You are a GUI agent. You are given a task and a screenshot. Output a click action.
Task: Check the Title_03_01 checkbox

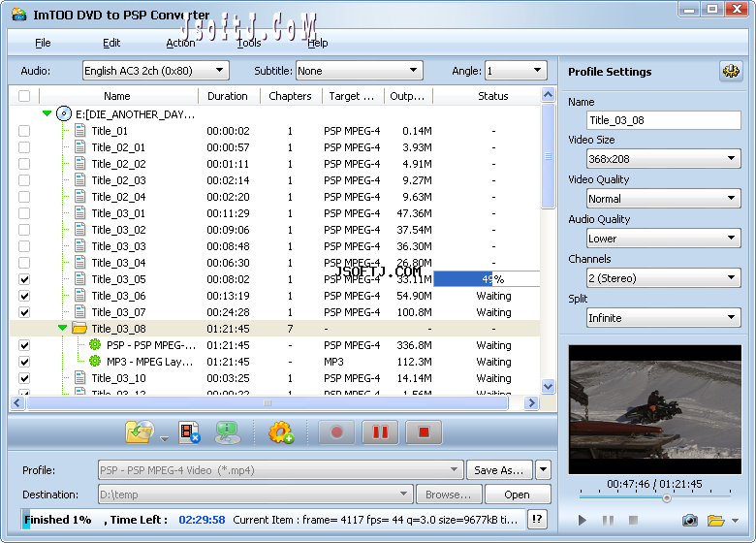pyautogui.click(x=24, y=213)
